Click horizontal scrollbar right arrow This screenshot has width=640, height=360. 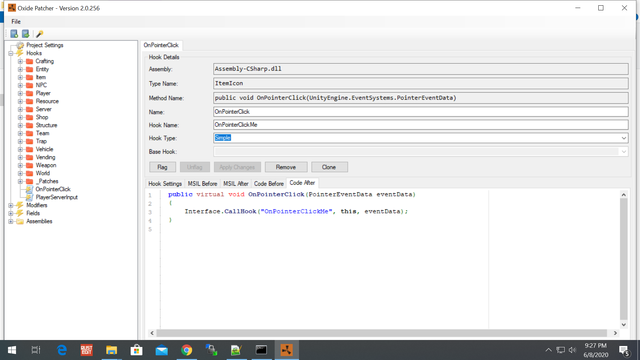tap(615, 333)
